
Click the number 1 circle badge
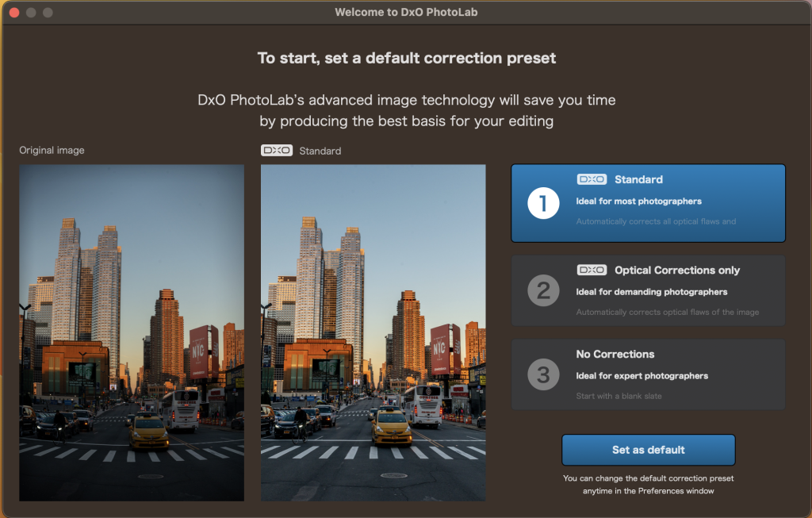[x=543, y=203]
